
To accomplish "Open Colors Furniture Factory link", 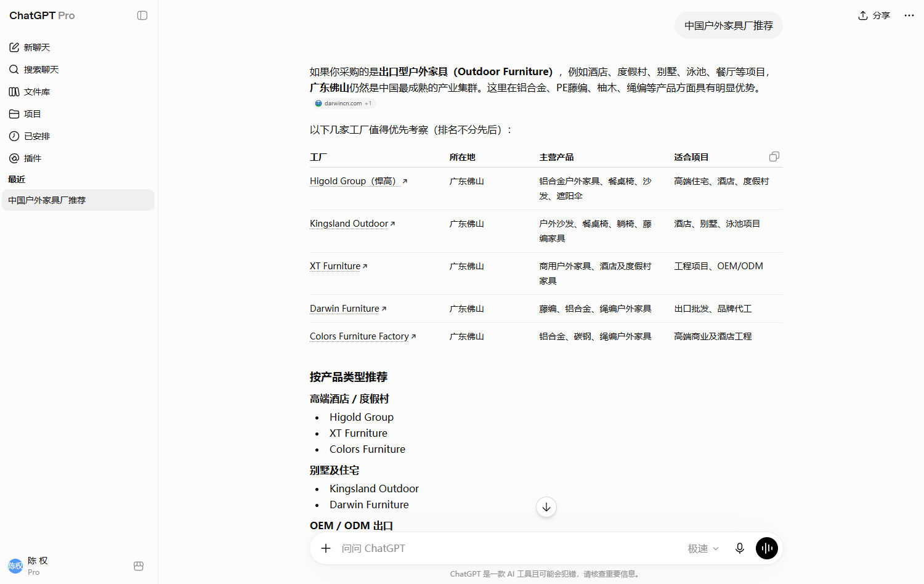I will (363, 336).
